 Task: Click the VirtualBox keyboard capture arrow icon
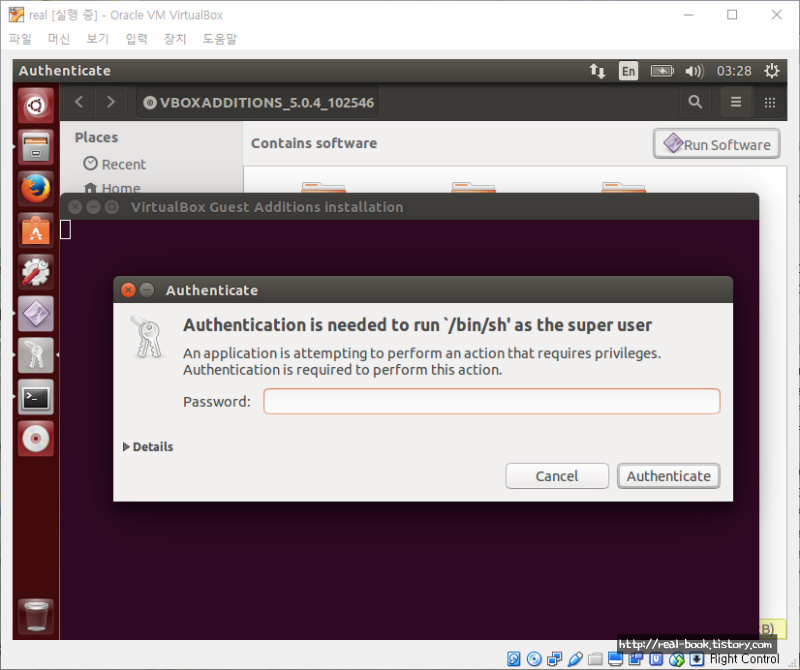click(697, 659)
